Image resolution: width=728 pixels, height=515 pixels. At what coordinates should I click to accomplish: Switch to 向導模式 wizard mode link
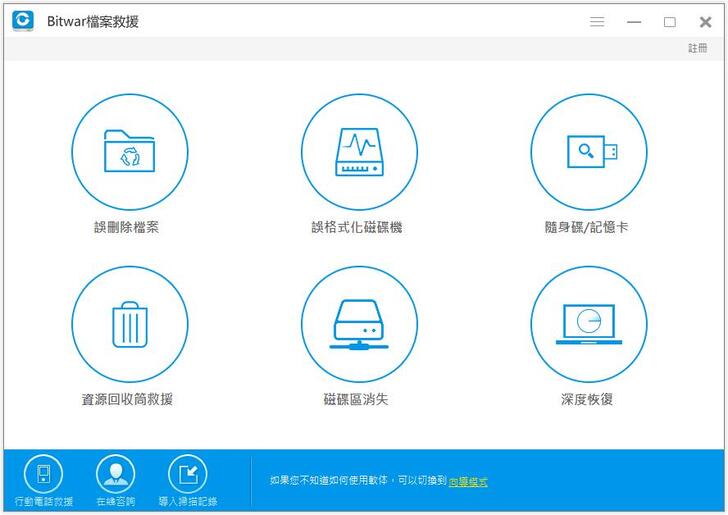[x=468, y=482]
